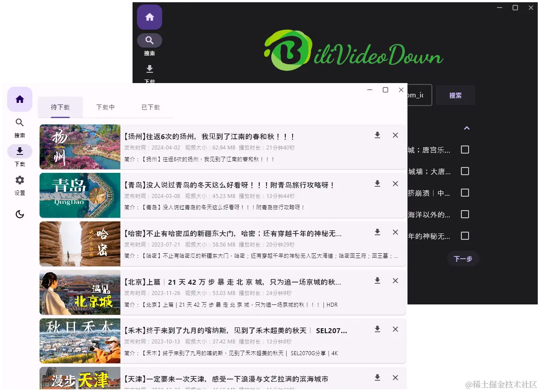
Task: Open 哈密 video thumbnail
Action: 80,244
